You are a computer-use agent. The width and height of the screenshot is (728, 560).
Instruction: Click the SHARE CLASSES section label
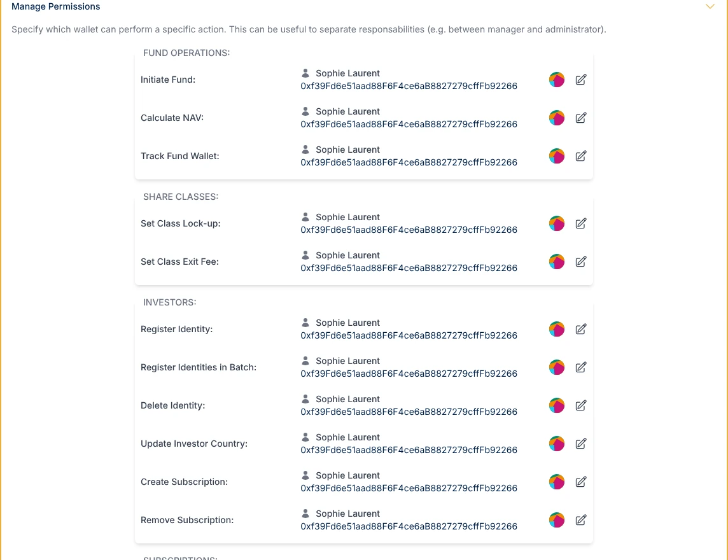pos(181,197)
